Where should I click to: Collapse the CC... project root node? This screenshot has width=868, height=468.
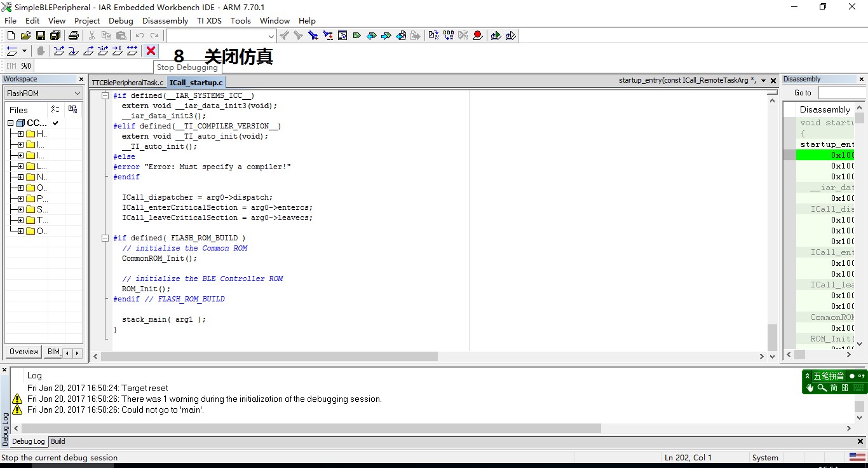click(x=10, y=123)
